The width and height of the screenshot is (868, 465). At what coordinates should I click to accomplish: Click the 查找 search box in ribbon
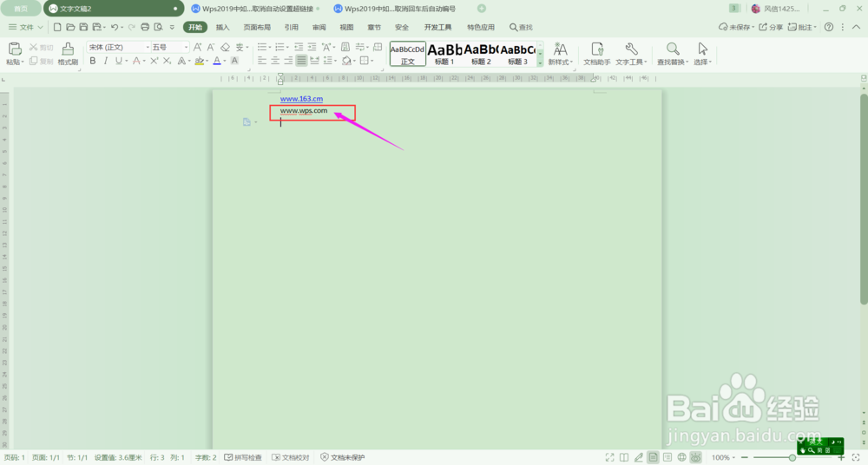(x=521, y=27)
